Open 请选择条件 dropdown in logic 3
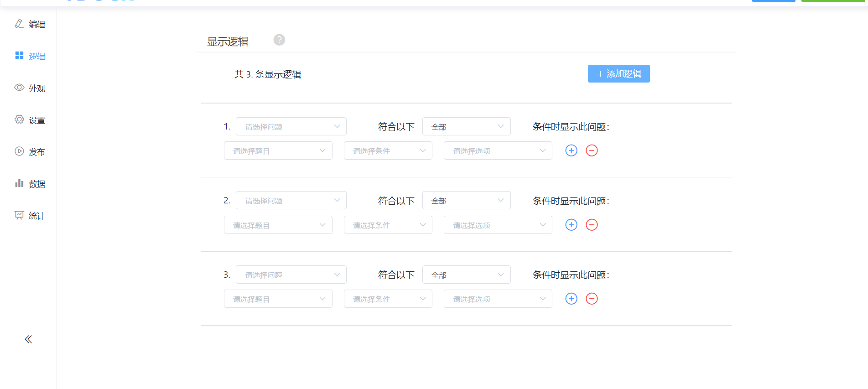This screenshot has width=868, height=389. pyautogui.click(x=388, y=299)
